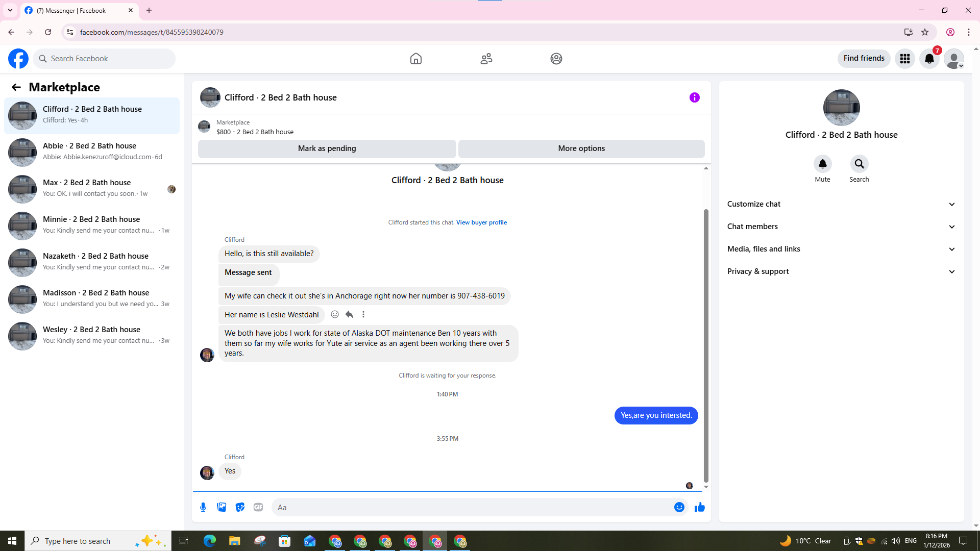
Task: Click the voice clip microphone icon
Action: [203, 507]
